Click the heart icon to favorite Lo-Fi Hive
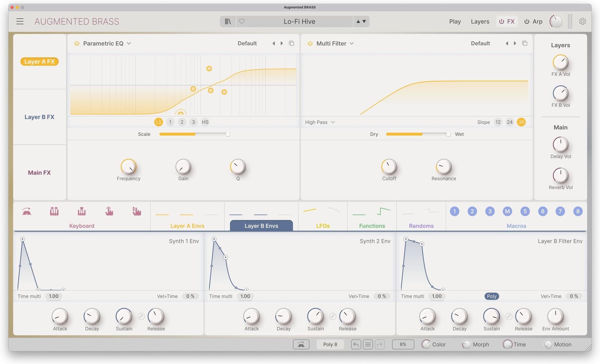The height and width of the screenshot is (364, 600). [x=242, y=21]
